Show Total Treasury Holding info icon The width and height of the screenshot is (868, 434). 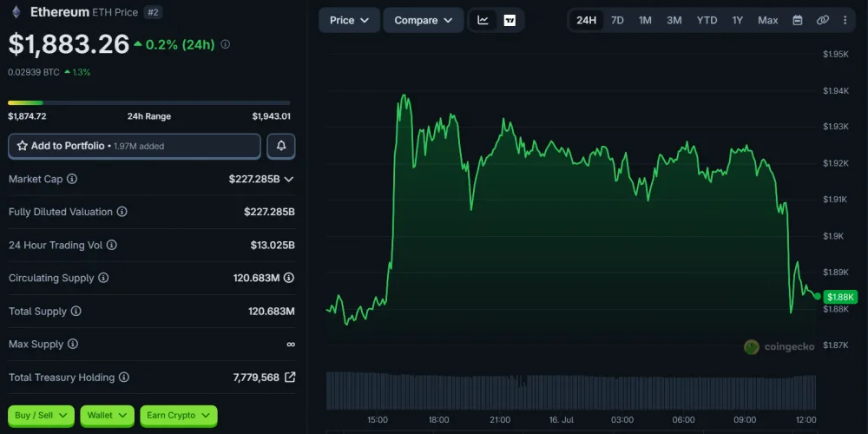pos(124,378)
